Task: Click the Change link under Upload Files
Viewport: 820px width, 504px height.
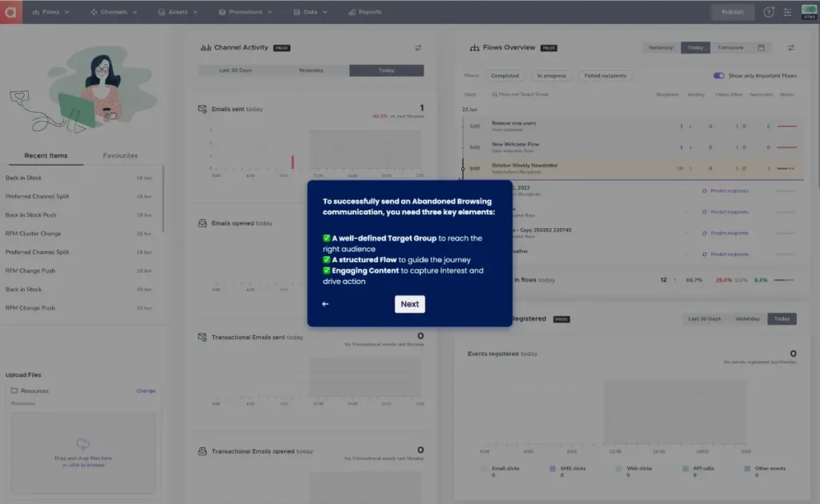Action: point(146,390)
